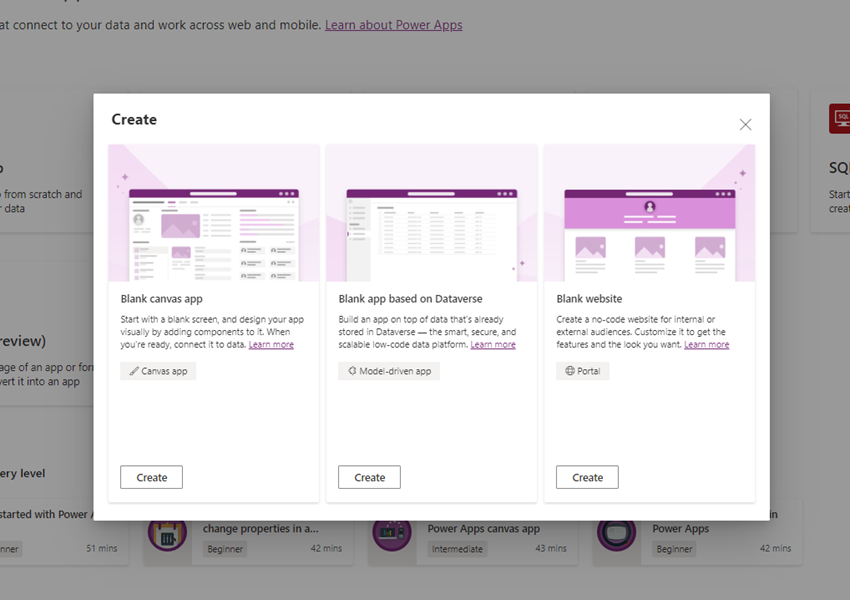Click the Blank canvas app preview image

(214, 214)
